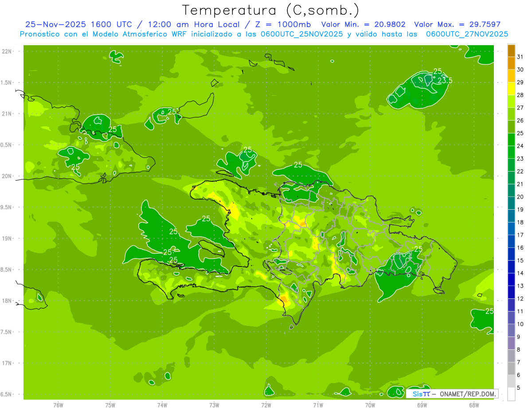Click the "SisTT - ONAMET/REP.DOM." credit label
532x411 pixels.
click(x=452, y=394)
